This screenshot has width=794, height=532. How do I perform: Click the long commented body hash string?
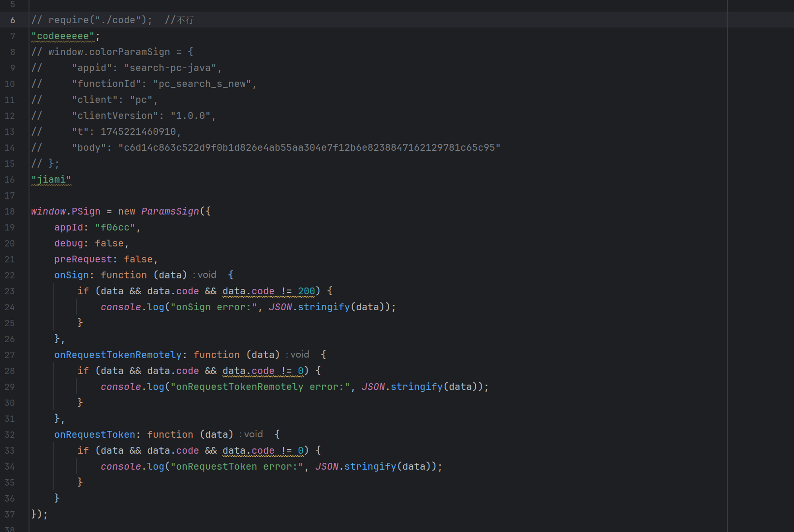[x=309, y=148]
